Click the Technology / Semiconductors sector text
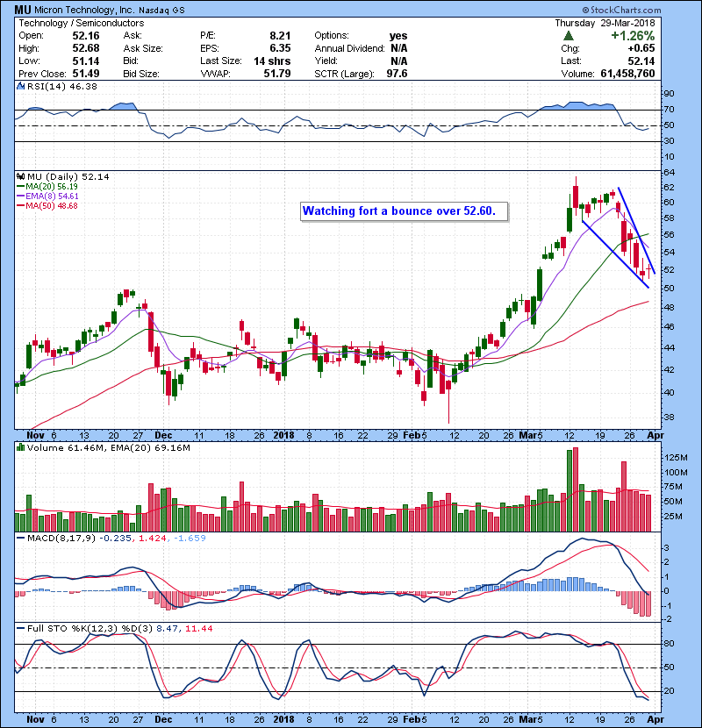Viewport: 702px width, 728px height. click(x=82, y=23)
